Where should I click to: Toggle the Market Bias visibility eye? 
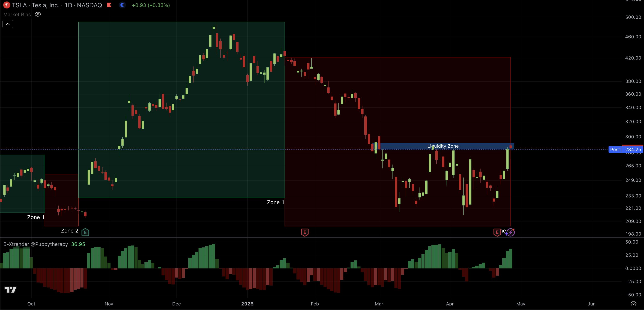38,15
